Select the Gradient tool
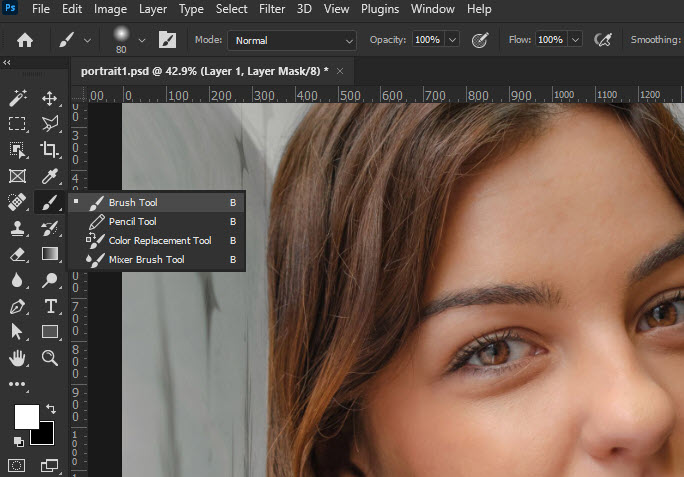Viewport: 684px width, 477px height. tap(50, 254)
